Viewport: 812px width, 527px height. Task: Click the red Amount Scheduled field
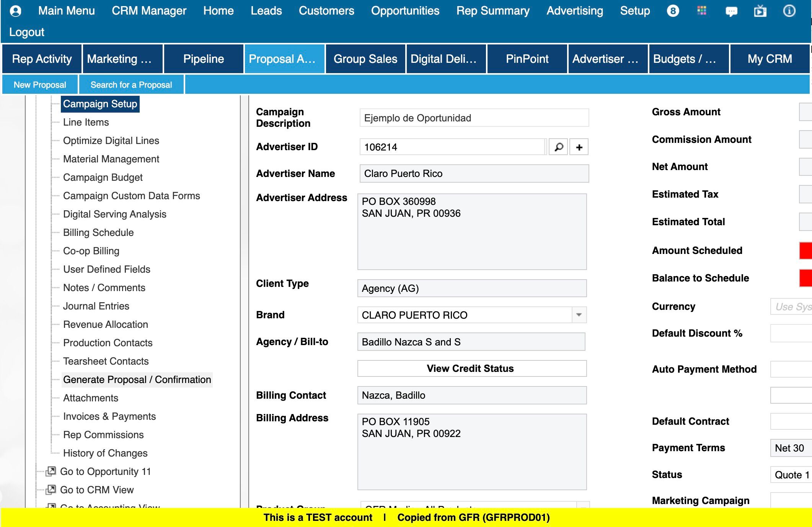point(805,250)
